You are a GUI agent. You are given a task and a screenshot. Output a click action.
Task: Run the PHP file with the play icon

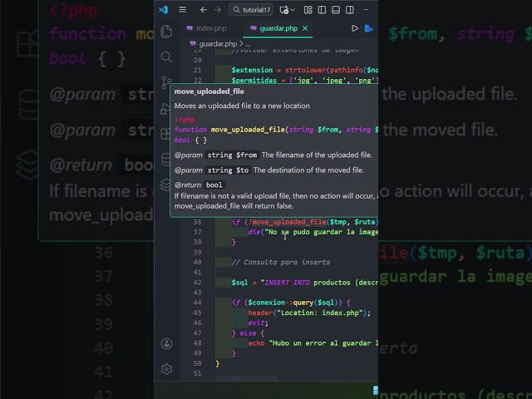tap(355, 28)
